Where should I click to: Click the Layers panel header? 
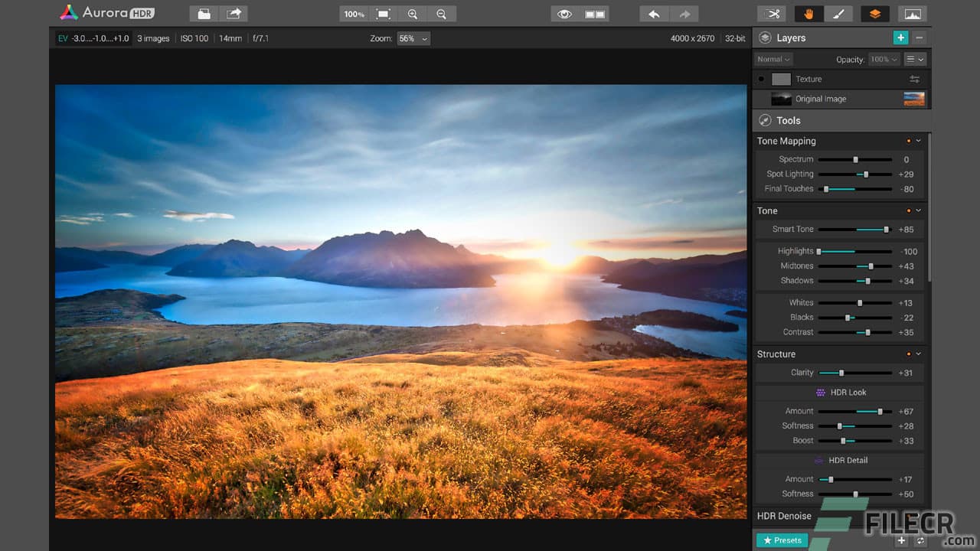click(x=791, y=37)
